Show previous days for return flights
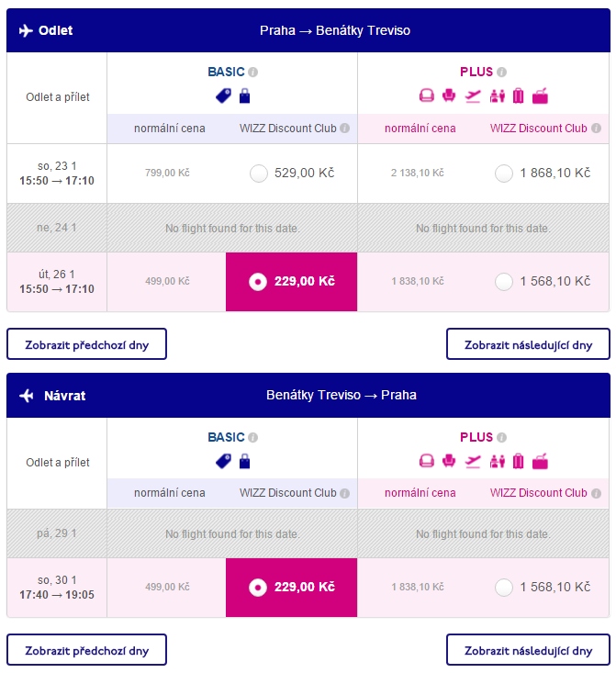The height and width of the screenshot is (673, 616). (x=86, y=650)
